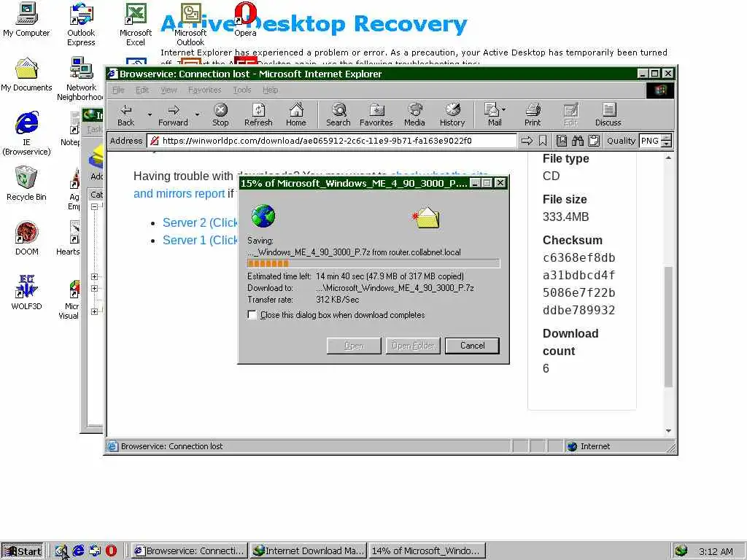Switch to Internet Download Manager taskbar button
This screenshot has width=747, height=560.
tap(309, 551)
